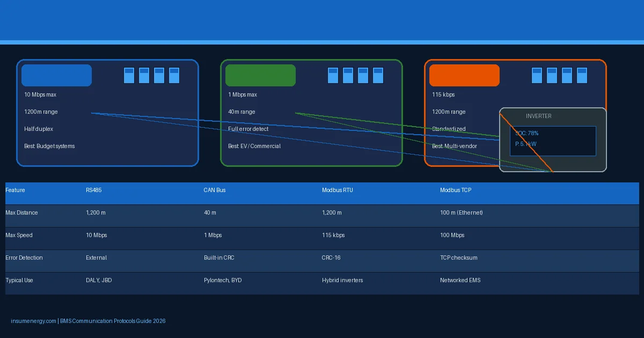Click the INVERTER panel title
The width and height of the screenshot is (644, 338).
point(538,116)
